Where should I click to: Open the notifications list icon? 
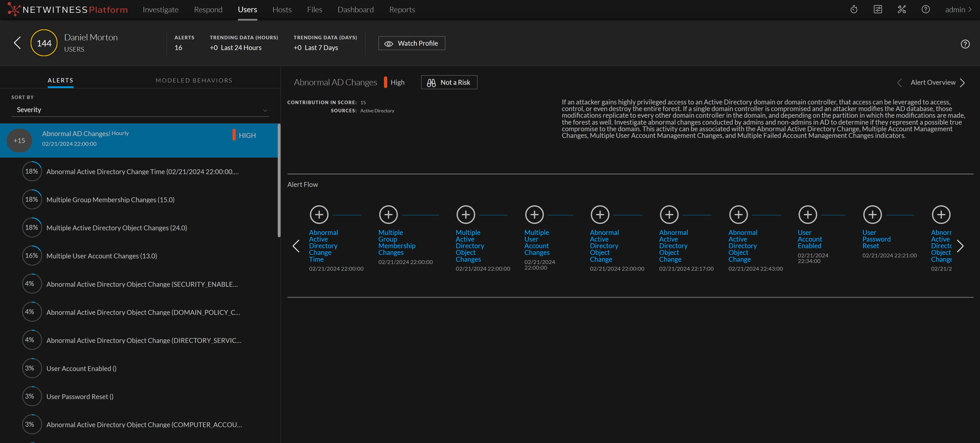[878, 9]
